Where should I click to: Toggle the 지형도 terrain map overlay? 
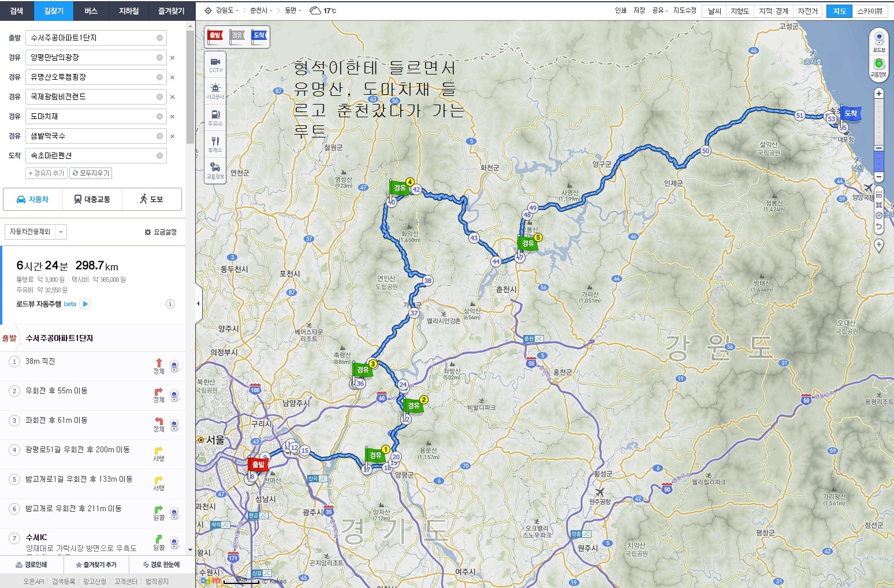(739, 11)
